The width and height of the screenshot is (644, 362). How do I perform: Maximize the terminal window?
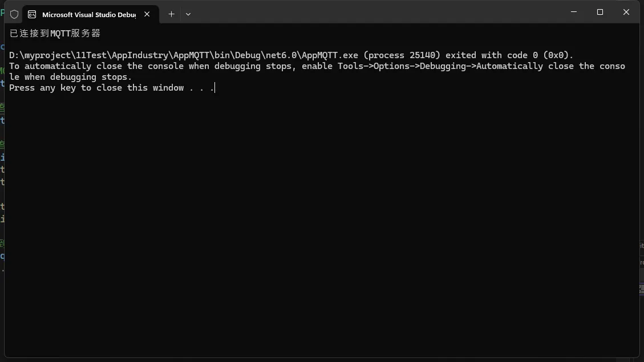pyautogui.click(x=600, y=12)
